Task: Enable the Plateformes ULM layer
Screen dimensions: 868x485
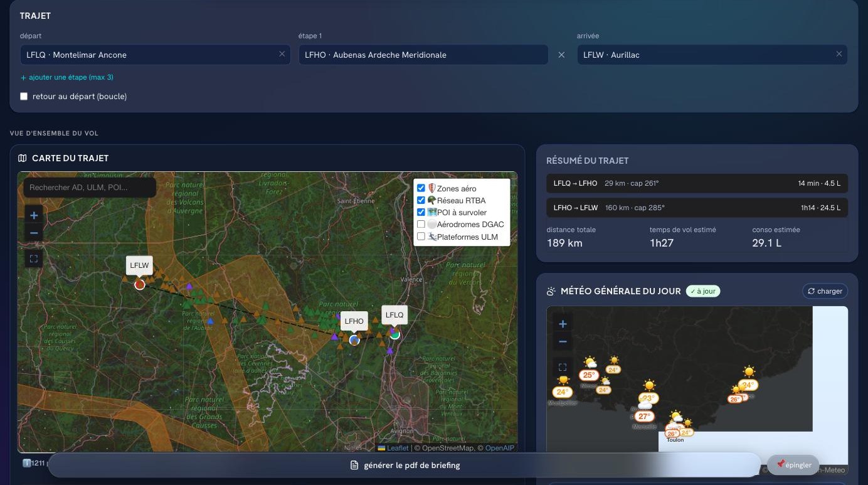Action: pyautogui.click(x=421, y=236)
